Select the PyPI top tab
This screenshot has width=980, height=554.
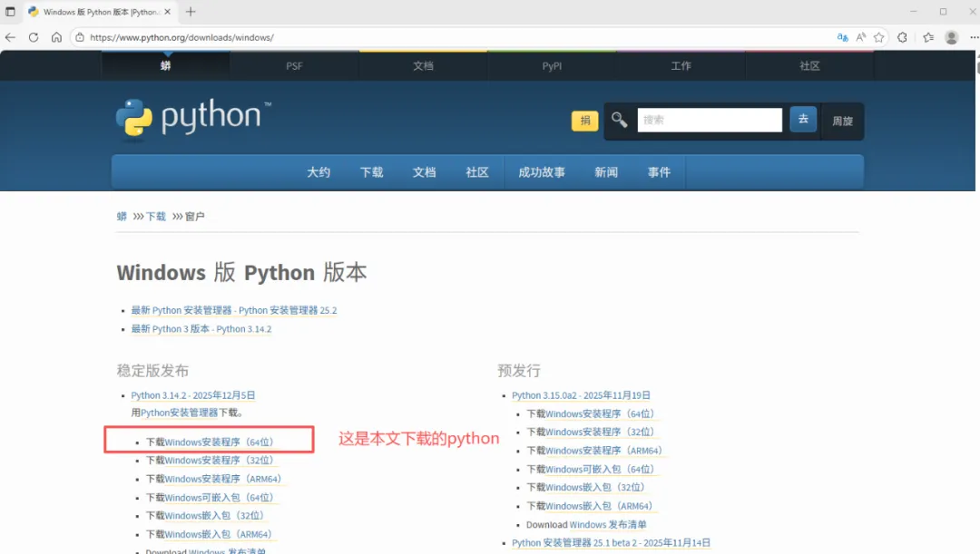(552, 65)
